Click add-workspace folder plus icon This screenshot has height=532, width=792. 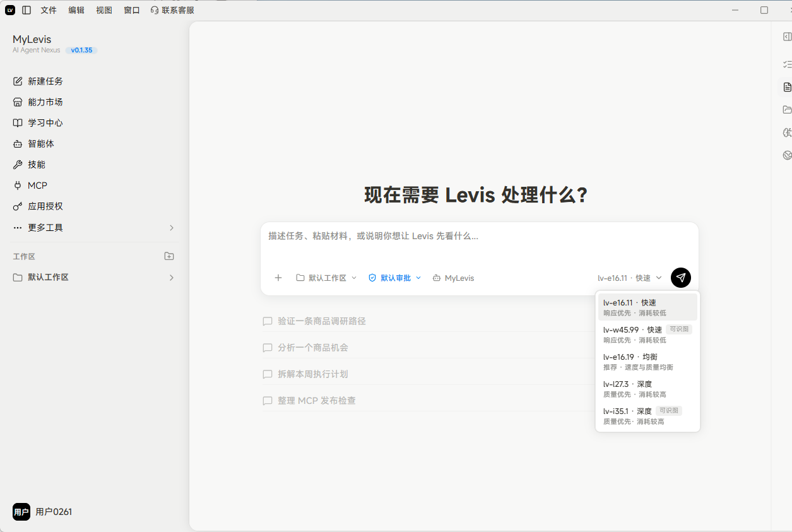click(169, 256)
